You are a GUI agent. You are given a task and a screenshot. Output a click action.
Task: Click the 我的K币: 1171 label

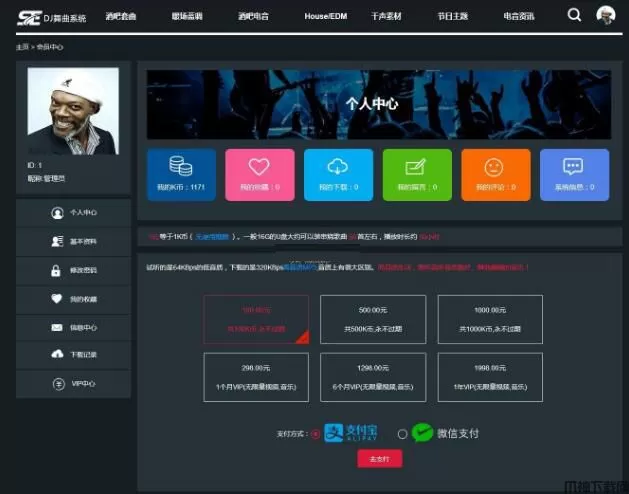click(181, 187)
